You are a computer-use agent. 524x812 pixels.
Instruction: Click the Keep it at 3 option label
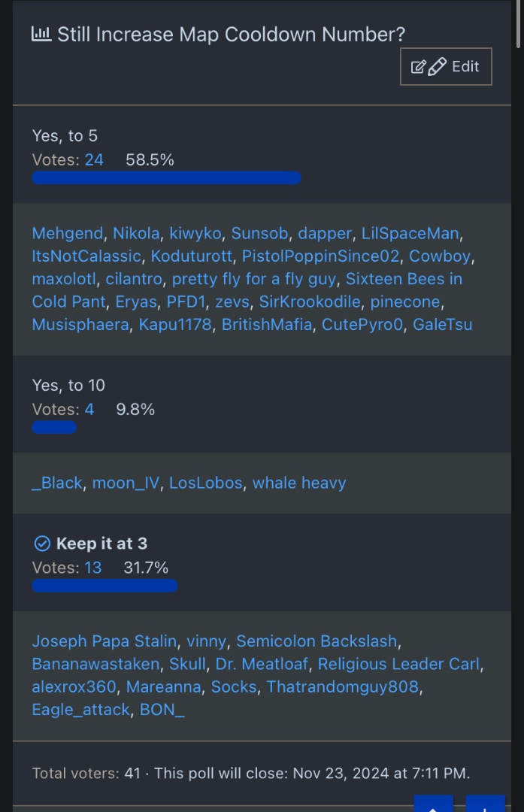click(x=101, y=544)
